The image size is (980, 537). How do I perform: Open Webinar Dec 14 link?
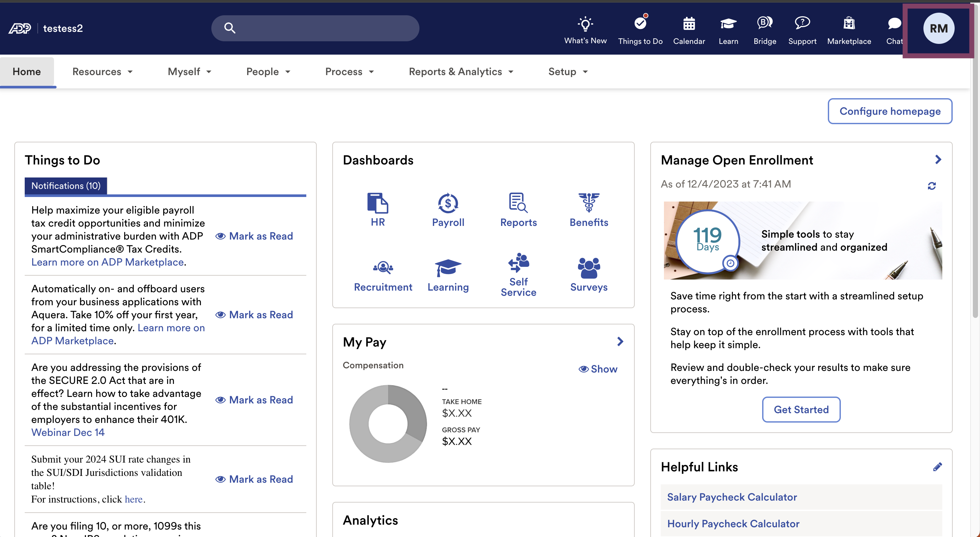(x=68, y=432)
